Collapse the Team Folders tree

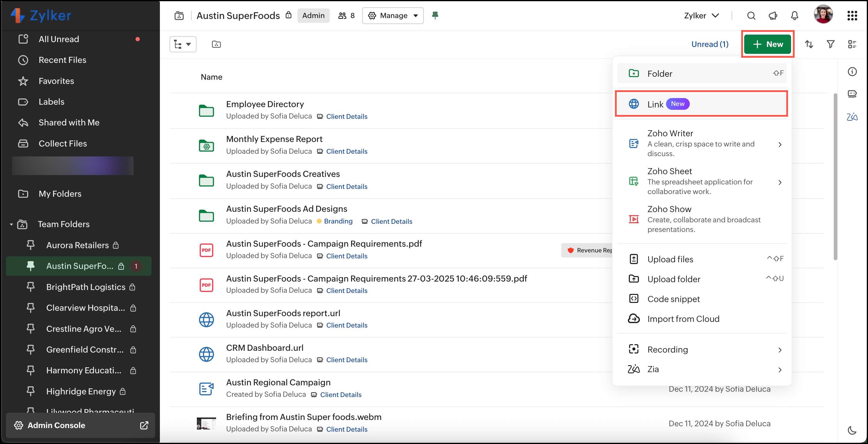tap(11, 224)
